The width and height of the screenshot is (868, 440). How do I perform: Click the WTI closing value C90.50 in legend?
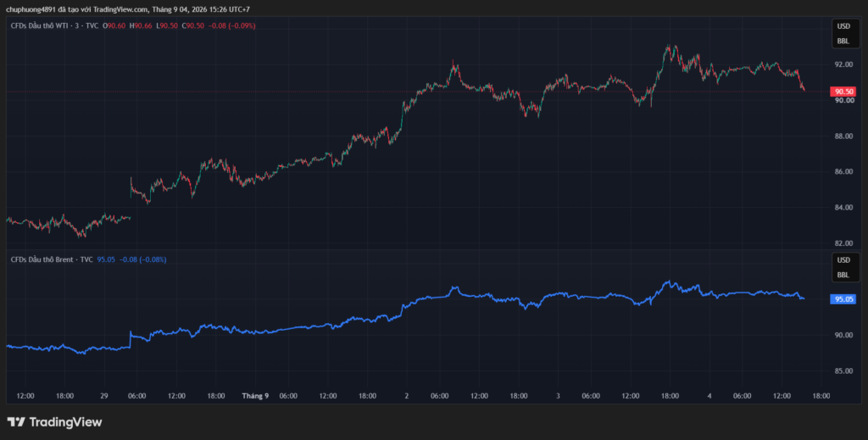(x=193, y=25)
